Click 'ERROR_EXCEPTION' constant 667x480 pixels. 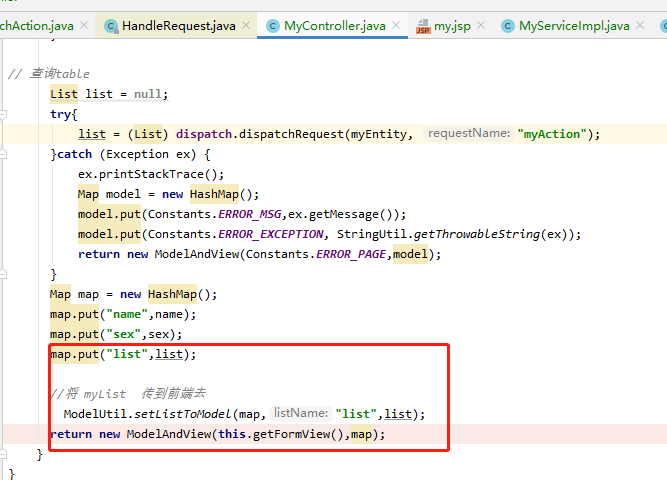271,234
